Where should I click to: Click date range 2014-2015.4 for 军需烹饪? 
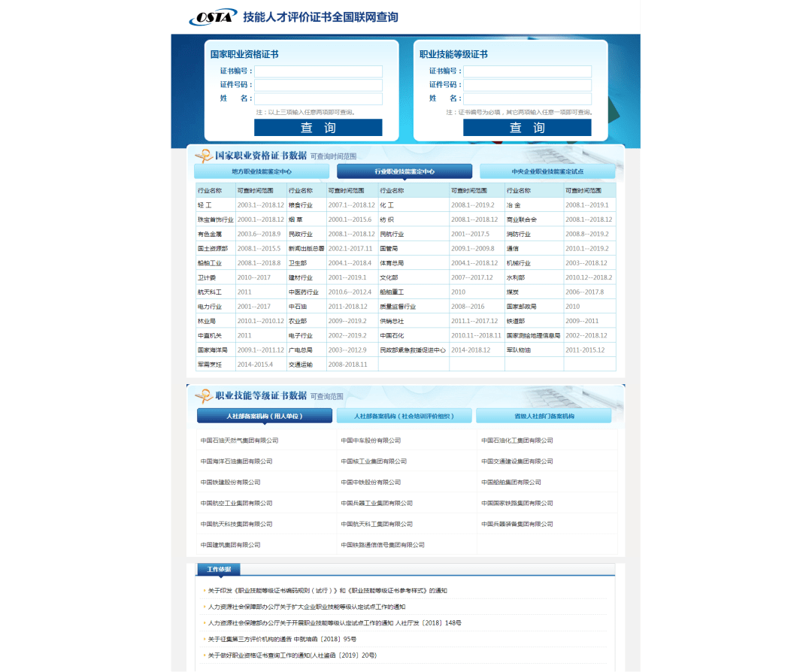click(255, 365)
